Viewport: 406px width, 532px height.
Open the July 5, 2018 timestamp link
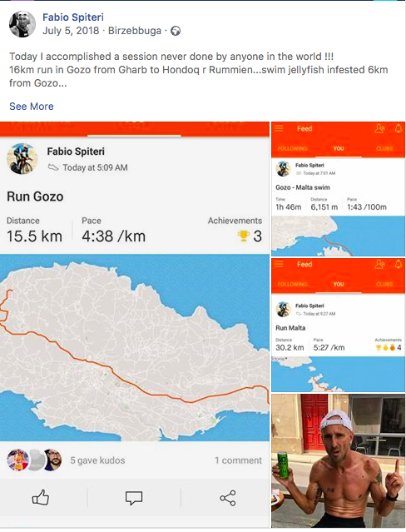tap(71, 31)
